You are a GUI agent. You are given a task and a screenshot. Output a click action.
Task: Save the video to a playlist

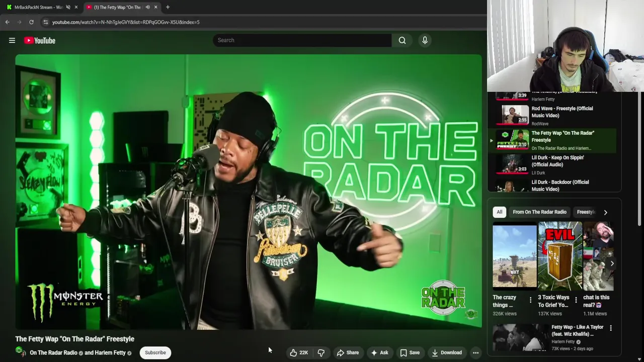(x=410, y=352)
